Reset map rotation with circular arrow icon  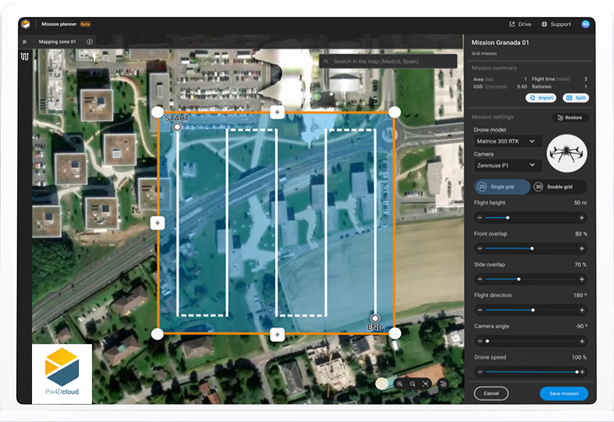pos(443,384)
